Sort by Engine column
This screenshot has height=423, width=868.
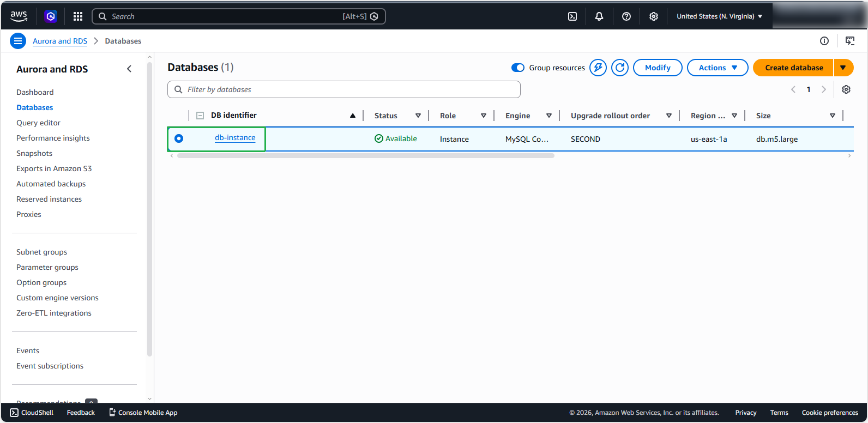549,116
